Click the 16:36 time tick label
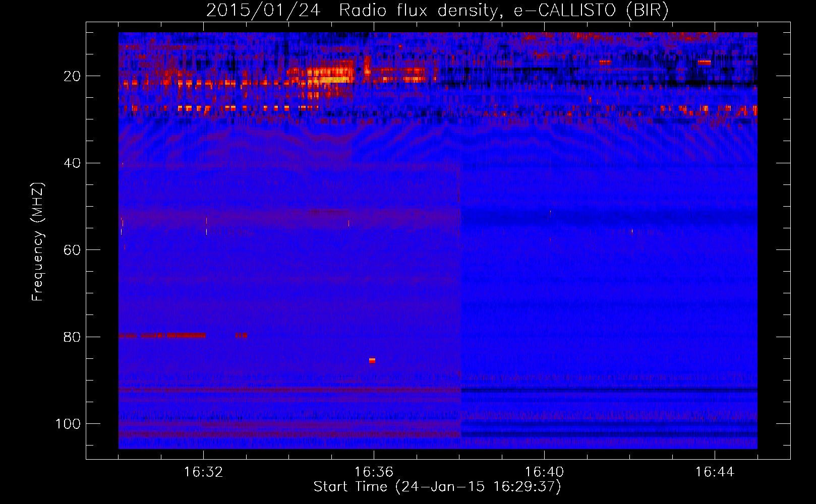The image size is (816, 504). point(374,472)
